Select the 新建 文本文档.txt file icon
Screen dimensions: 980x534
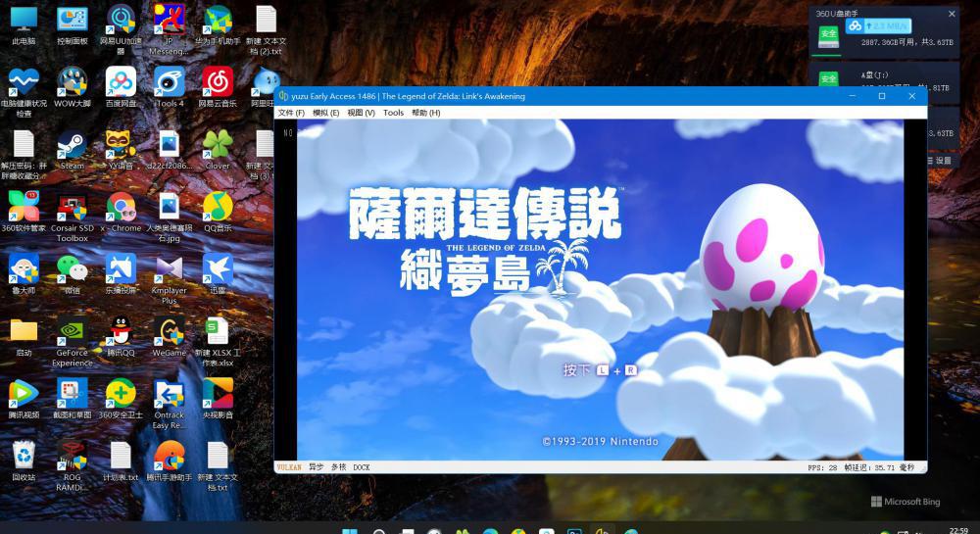coord(218,466)
